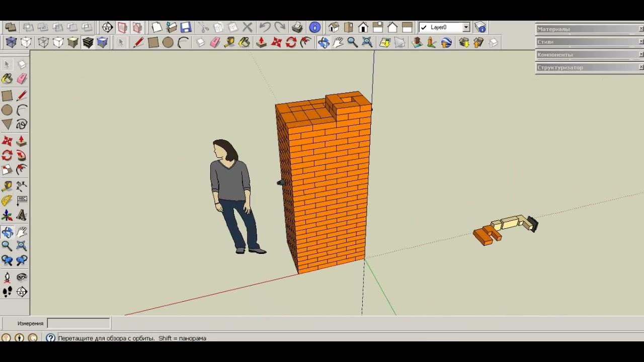Screen dimensions: 644x362
Task: Toggle the Layer0 checkmark
Action: click(x=424, y=28)
